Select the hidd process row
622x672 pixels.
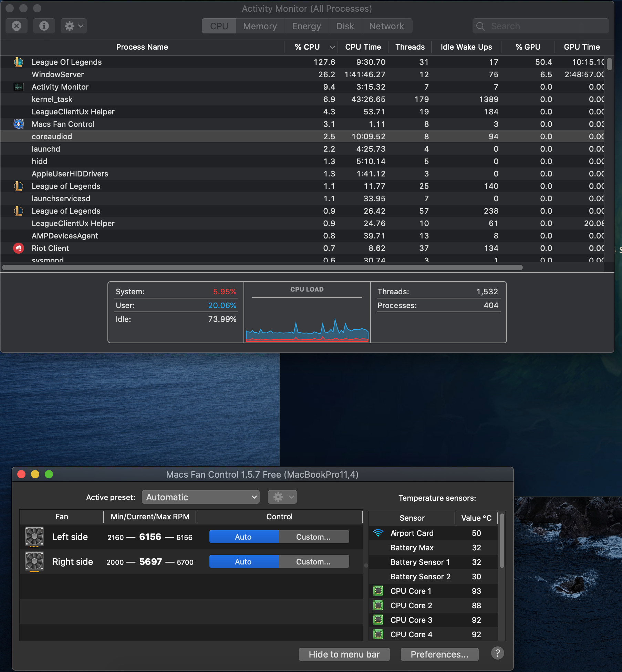[302, 161]
